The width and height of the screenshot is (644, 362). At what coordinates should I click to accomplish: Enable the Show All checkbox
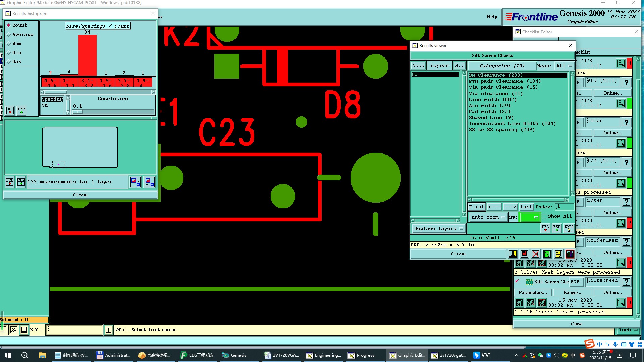coord(545,216)
